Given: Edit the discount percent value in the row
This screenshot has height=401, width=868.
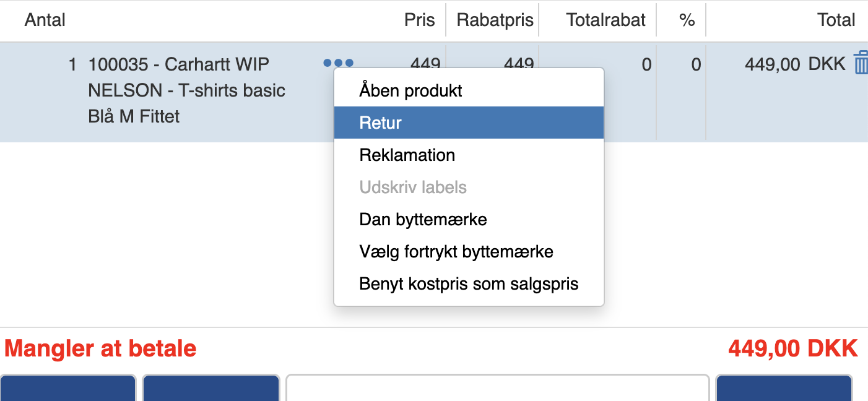Looking at the screenshot, I should pos(696,64).
